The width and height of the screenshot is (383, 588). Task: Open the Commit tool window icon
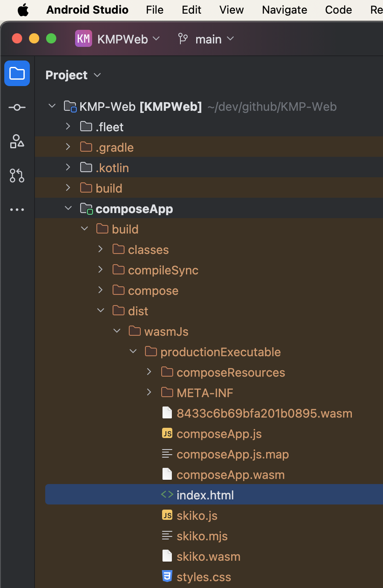click(x=17, y=107)
